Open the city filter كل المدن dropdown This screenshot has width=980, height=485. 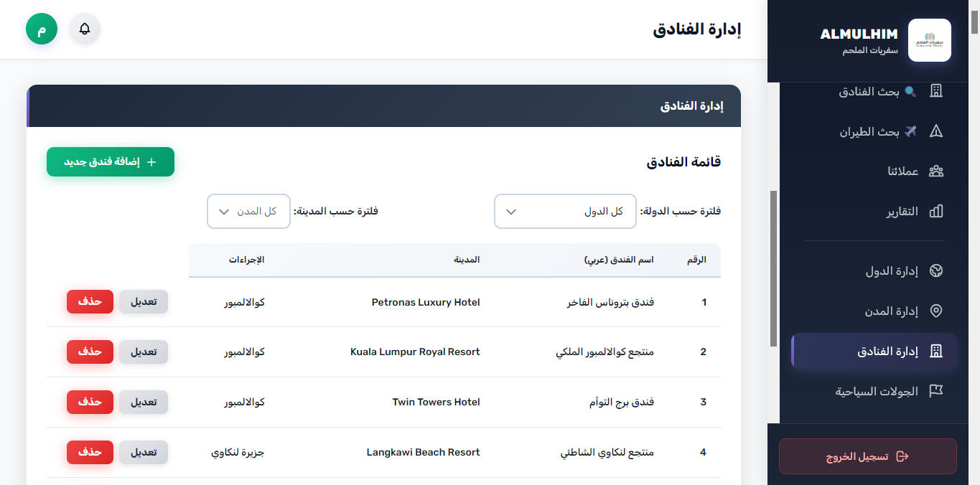(248, 212)
